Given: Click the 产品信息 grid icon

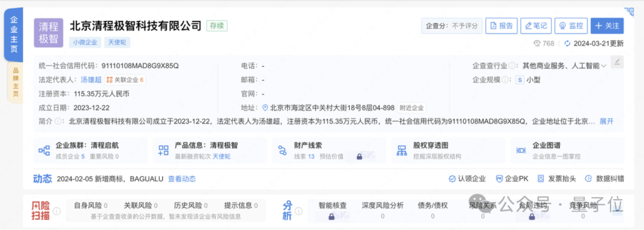Looking at the screenshot, I should (163, 150).
